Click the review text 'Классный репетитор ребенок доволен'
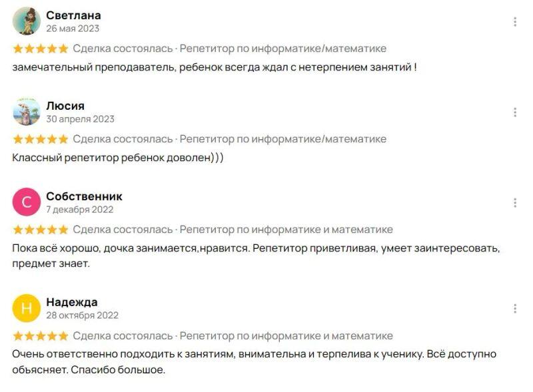The image size is (533, 392). click(118, 158)
